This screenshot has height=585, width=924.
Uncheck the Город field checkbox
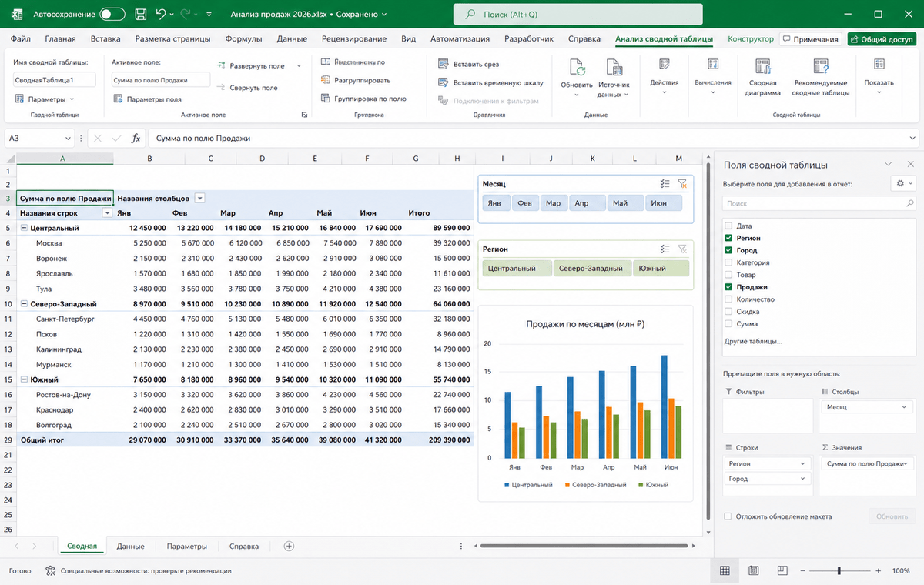tap(728, 250)
